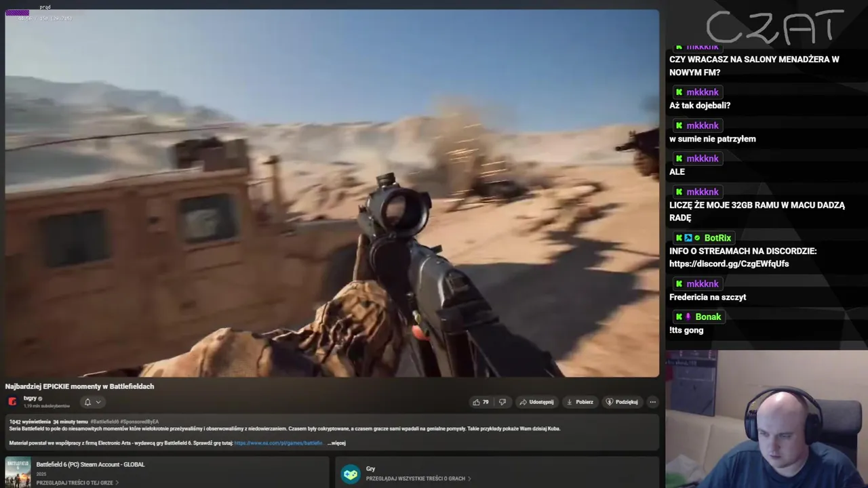Click the video title Najbardziej EPICKIE momenty
Viewport: 868px width, 488px height.
tap(79, 386)
